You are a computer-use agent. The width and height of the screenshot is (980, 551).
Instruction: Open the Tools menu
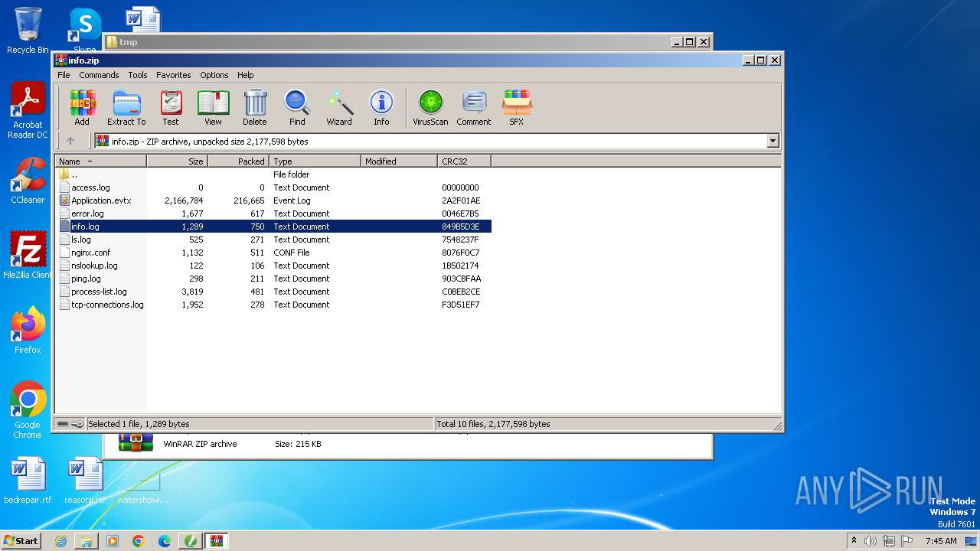138,75
